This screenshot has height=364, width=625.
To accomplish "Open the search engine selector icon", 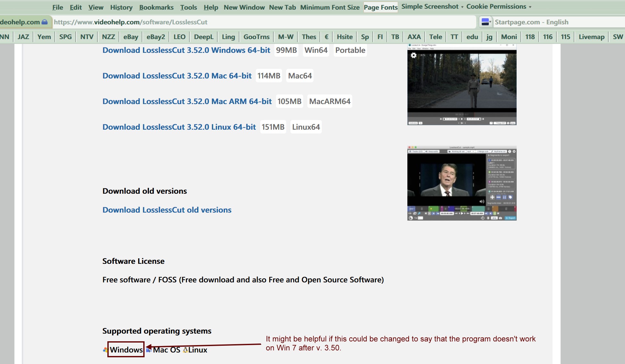I will (486, 22).
